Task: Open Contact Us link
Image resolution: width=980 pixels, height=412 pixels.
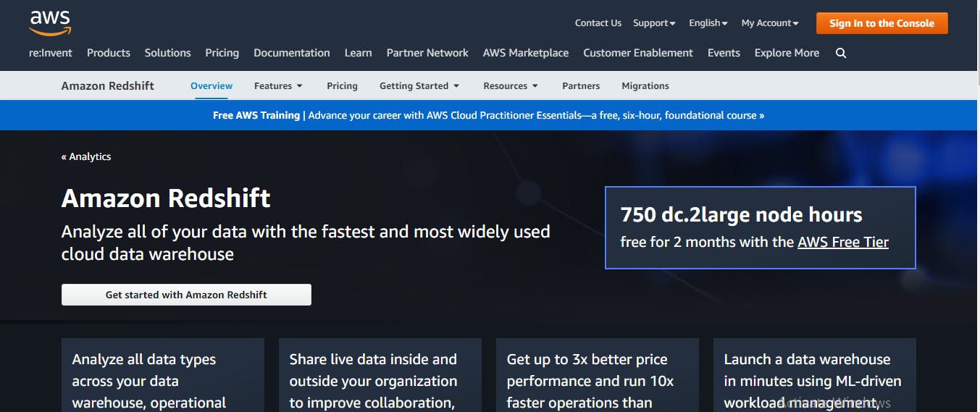Action: pyautogui.click(x=598, y=23)
